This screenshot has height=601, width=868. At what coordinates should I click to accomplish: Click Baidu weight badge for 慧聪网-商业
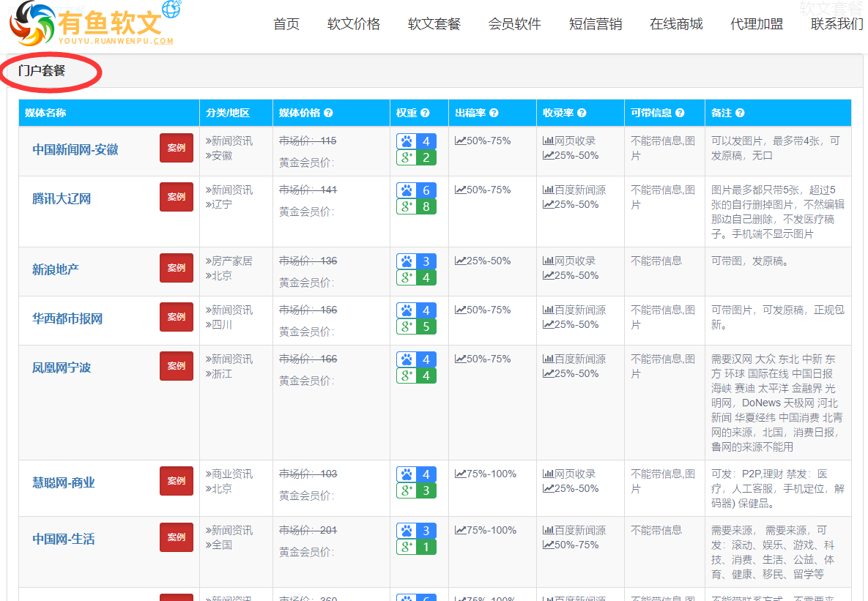click(416, 474)
